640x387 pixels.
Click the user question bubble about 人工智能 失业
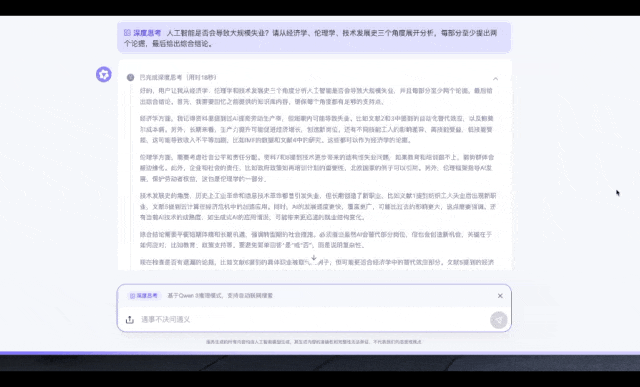click(x=314, y=38)
